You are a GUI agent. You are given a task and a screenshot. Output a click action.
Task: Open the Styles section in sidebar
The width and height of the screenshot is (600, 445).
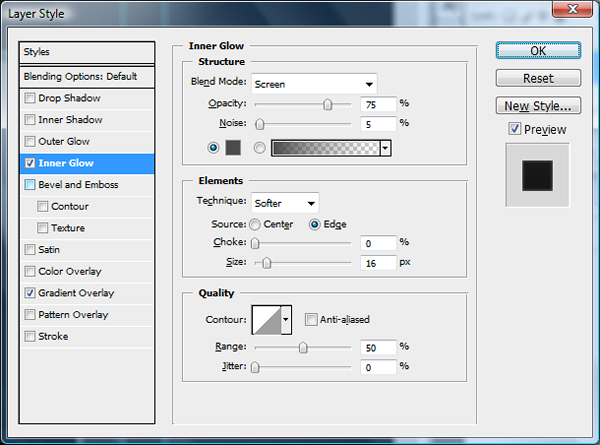click(x=88, y=52)
